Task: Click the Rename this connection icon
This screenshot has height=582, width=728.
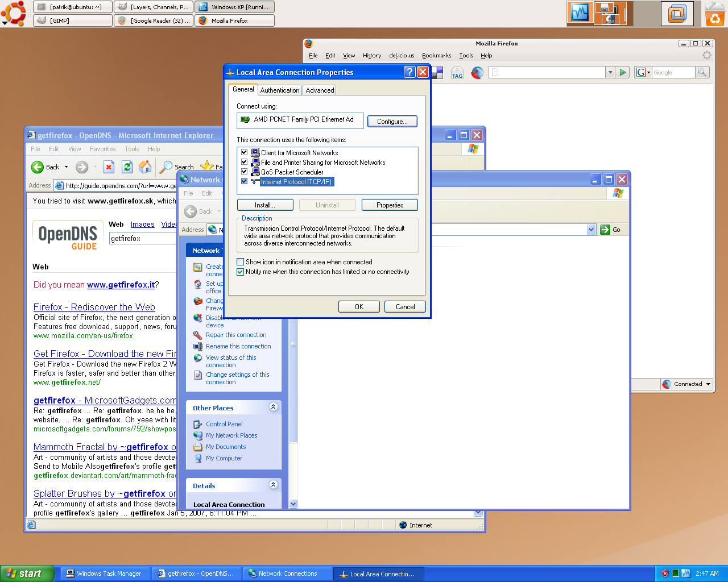Action: pos(197,347)
